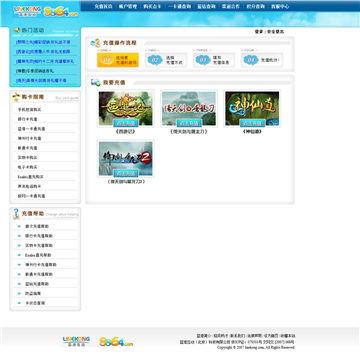Image resolution: width=360 pixels, height=360 pixels.
Task: Click the bee icon beside 购卡指南
Action: (x=16, y=97)
